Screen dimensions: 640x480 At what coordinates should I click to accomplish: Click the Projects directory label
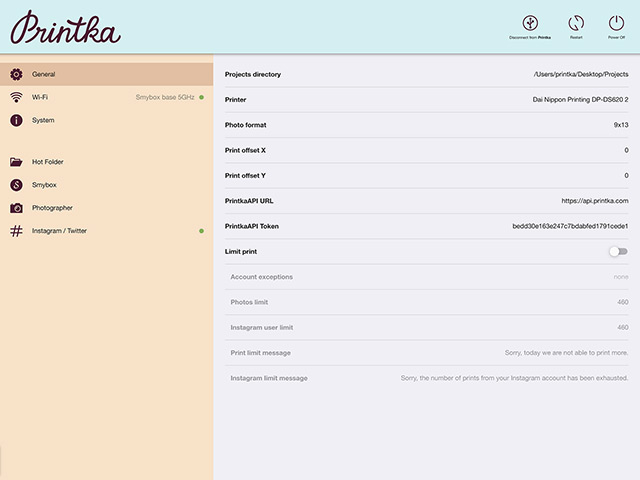point(253,74)
